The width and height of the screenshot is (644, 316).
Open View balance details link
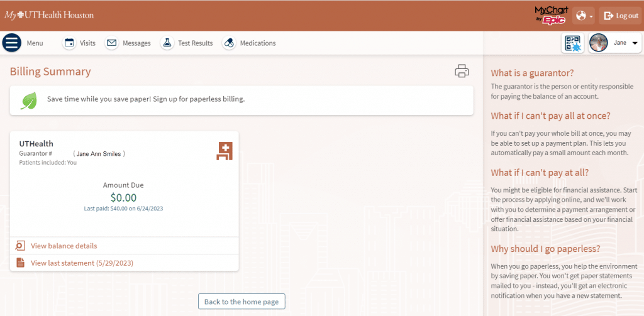coord(64,246)
